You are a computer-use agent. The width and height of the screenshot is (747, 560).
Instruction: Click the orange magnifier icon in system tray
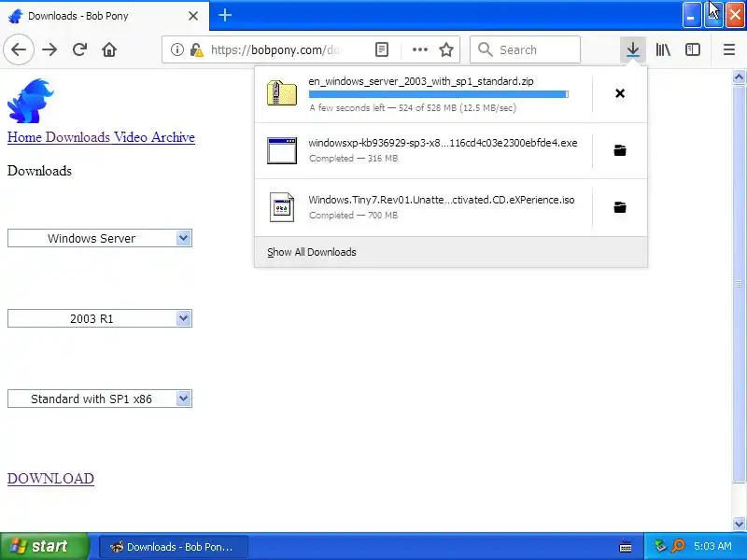coord(678,546)
